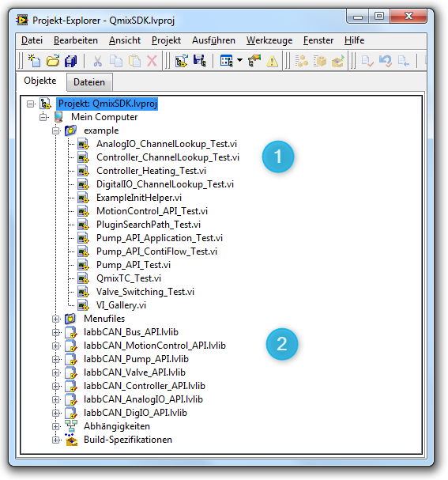The height and width of the screenshot is (480, 448).
Task: Click the Paste clipboard icon
Action: pyautogui.click(x=134, y=61)
